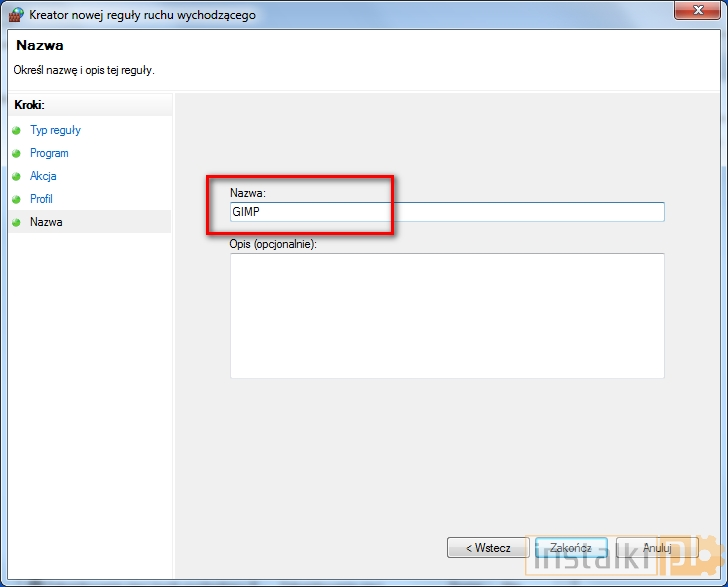Open the Typ reguły step

point(55,130)
